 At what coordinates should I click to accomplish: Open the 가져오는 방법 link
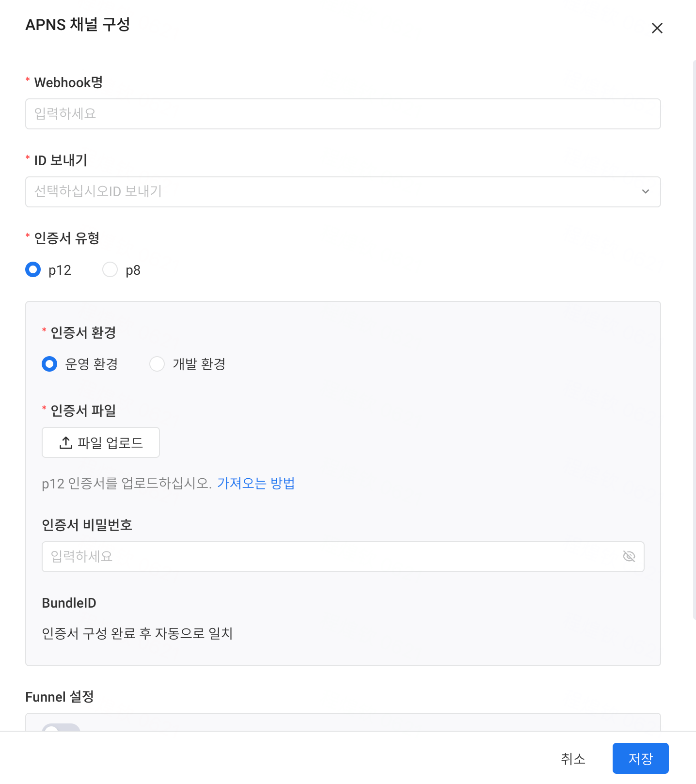256,483
